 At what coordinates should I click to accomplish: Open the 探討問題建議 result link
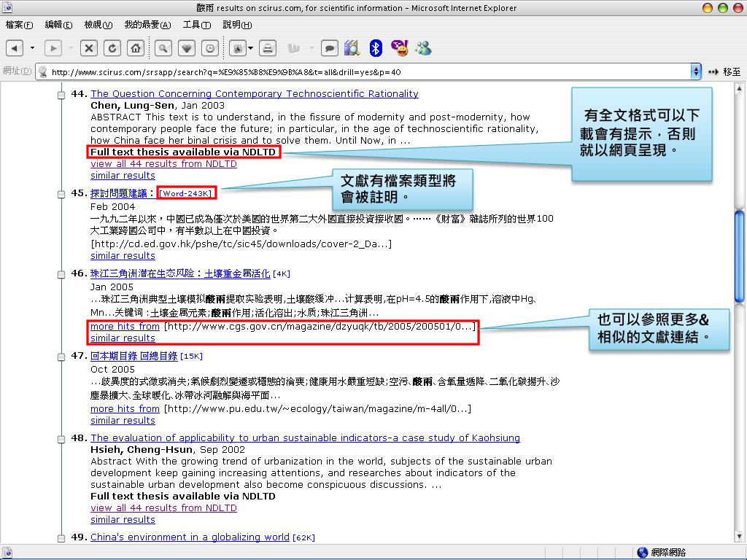(122, 193)
